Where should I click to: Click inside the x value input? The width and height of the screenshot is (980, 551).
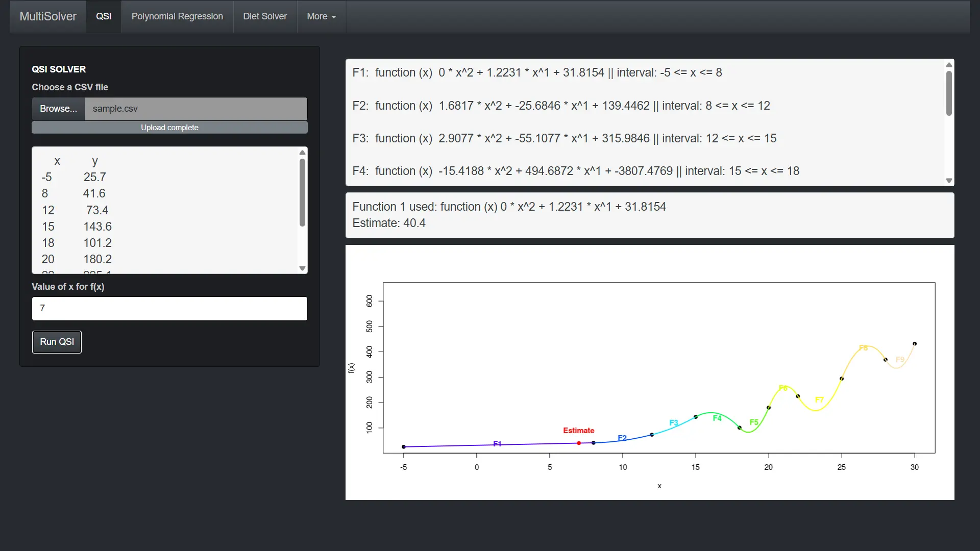tap(169, 308)
